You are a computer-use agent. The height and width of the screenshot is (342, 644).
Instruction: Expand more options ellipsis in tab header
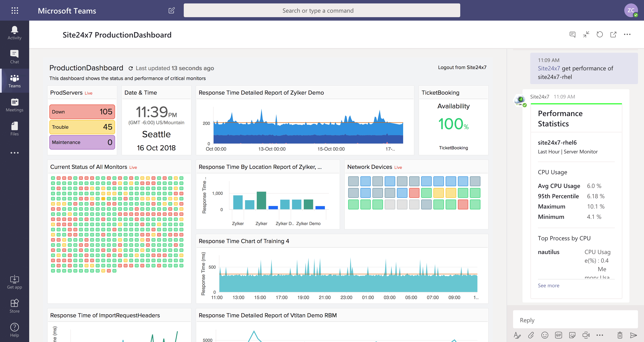coord(627,35)
